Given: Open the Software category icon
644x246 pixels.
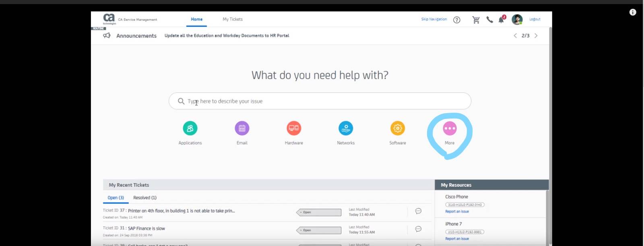Looking at the screenshot, I should click(398, 128).
